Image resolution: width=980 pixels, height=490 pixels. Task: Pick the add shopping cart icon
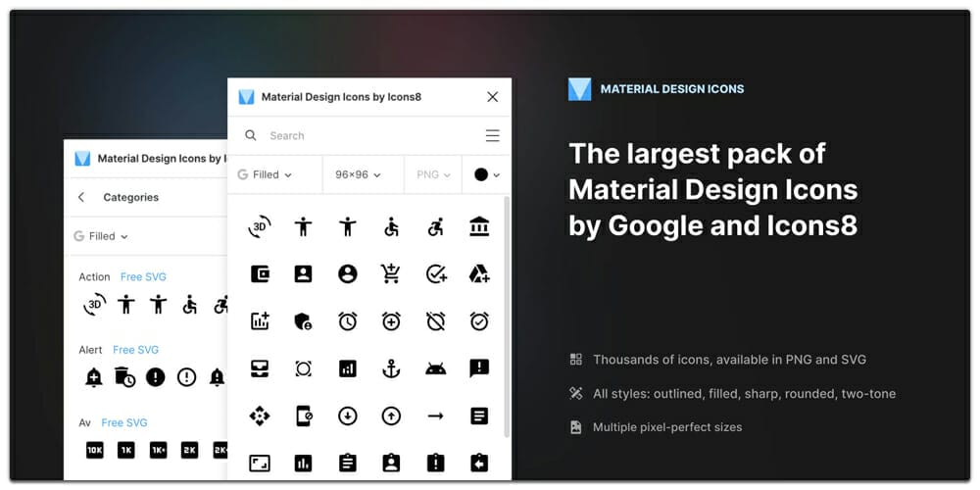pyautogui.click(x=391, y=273)
